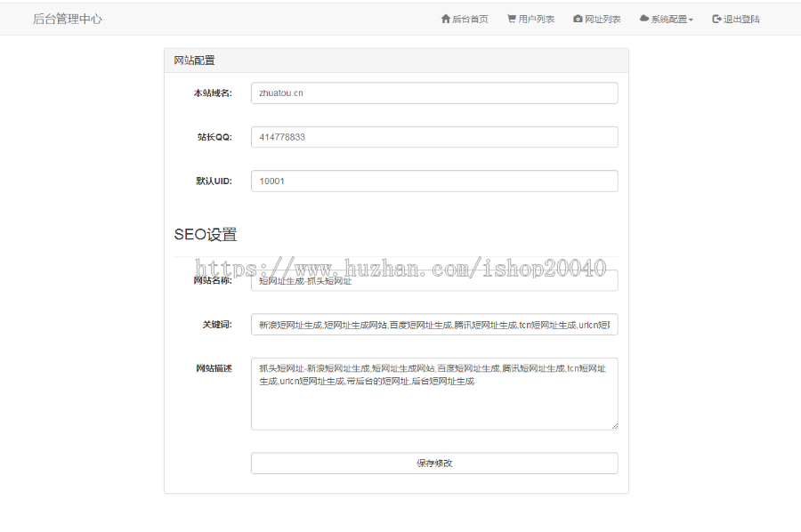The image size is (801, 532).
Task: Click the 后台管理中心 brand link
Action: click(67, 18)
